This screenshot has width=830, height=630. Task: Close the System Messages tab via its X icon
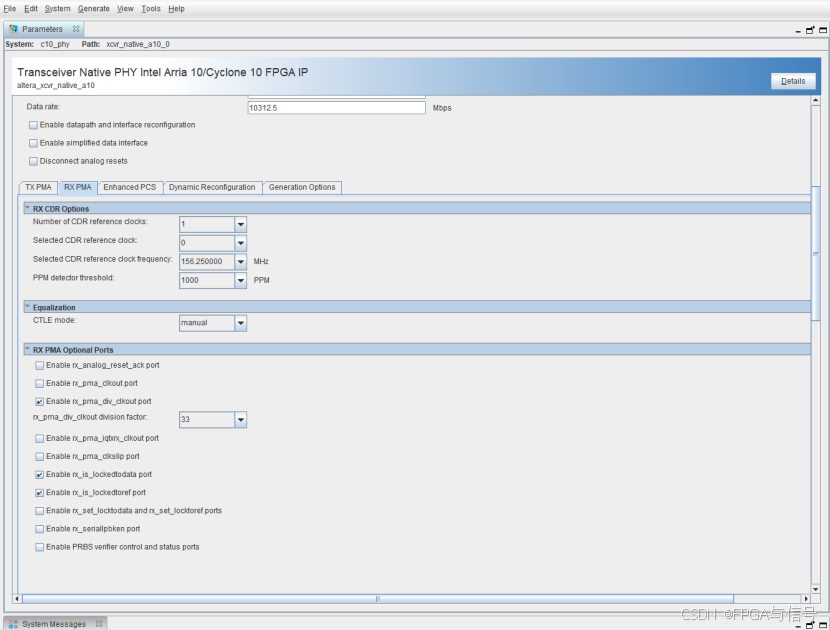tap(99, 623)
